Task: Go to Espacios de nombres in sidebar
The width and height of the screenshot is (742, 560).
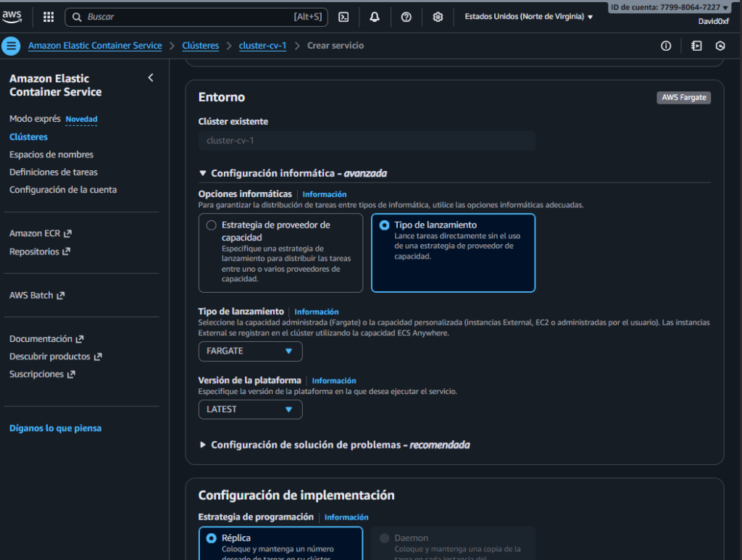Action: 51,154
